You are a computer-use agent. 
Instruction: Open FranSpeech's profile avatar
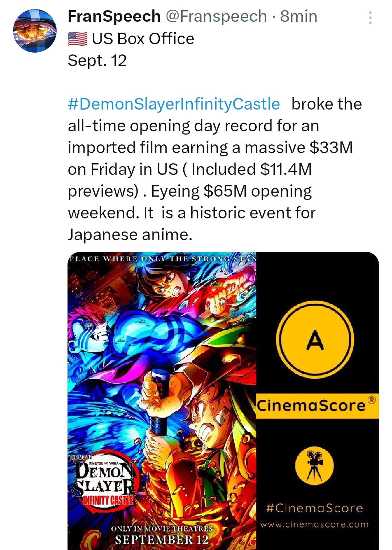point(35,31)
